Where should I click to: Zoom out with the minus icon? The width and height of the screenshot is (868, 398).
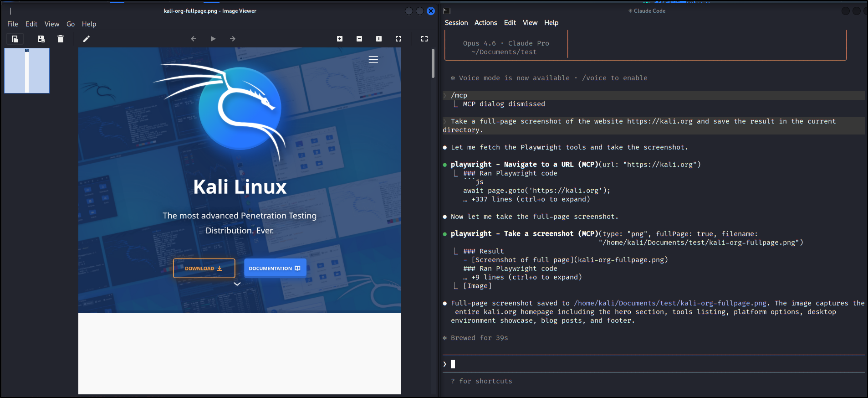point(359,39)
